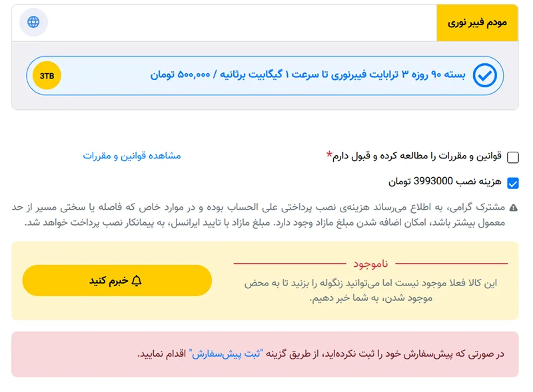Viewport: 533px width, 392px height.
Task: Click the مودم فیبر نوری yellow header label
Action: click(x=478, y=22)
